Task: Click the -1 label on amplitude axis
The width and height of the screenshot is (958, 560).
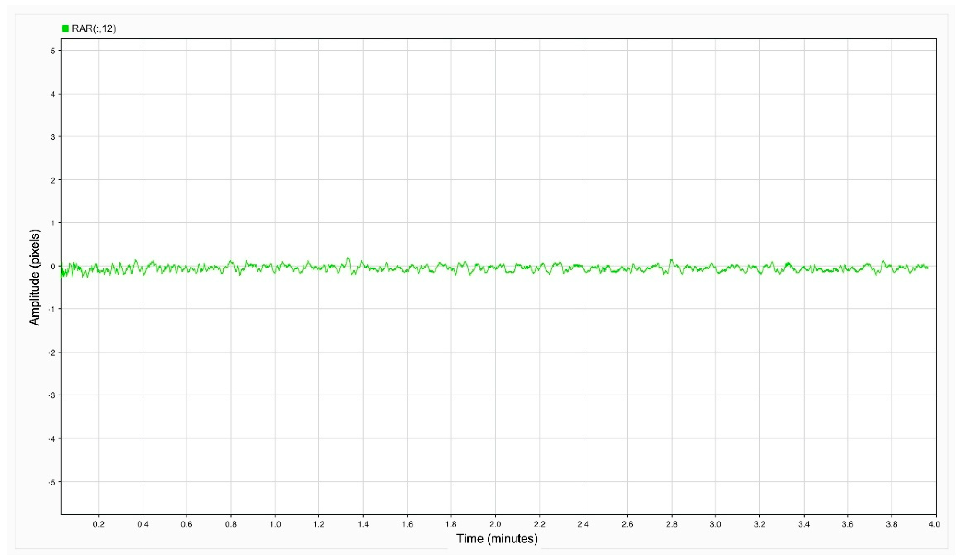Action: coord(52,309)
